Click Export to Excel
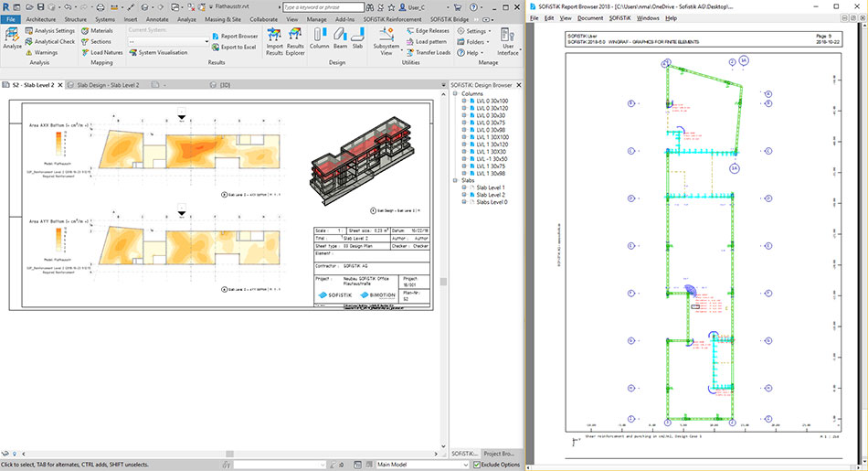 click(x=234, y=48)
